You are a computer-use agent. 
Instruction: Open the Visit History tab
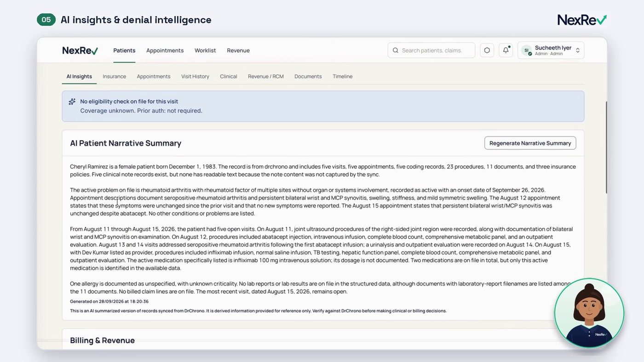pyautogui.click(x=195, y=76)
